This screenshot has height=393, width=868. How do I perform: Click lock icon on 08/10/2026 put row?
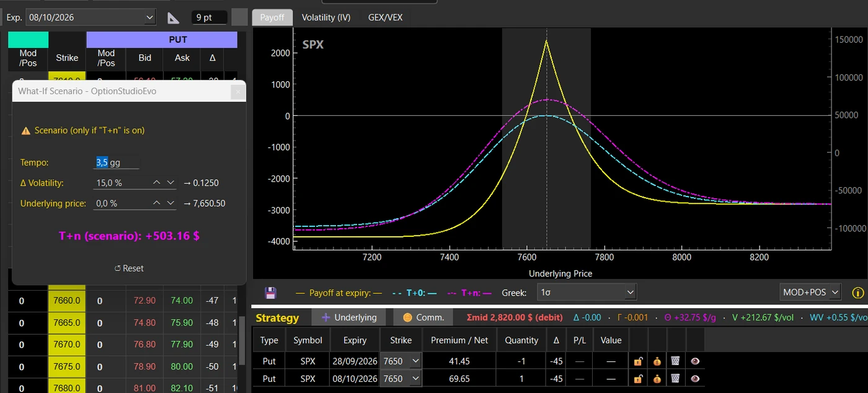(x=638, y=378)
